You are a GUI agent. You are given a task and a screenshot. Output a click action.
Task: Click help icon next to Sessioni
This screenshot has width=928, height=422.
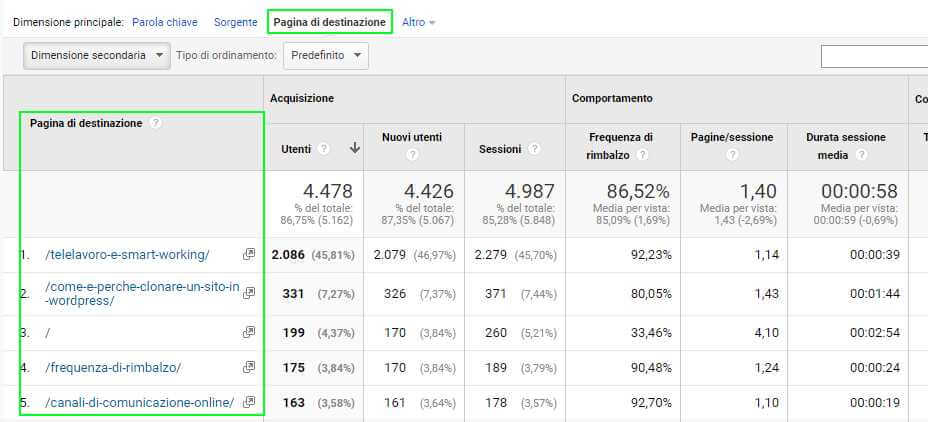tap(535, 149)
